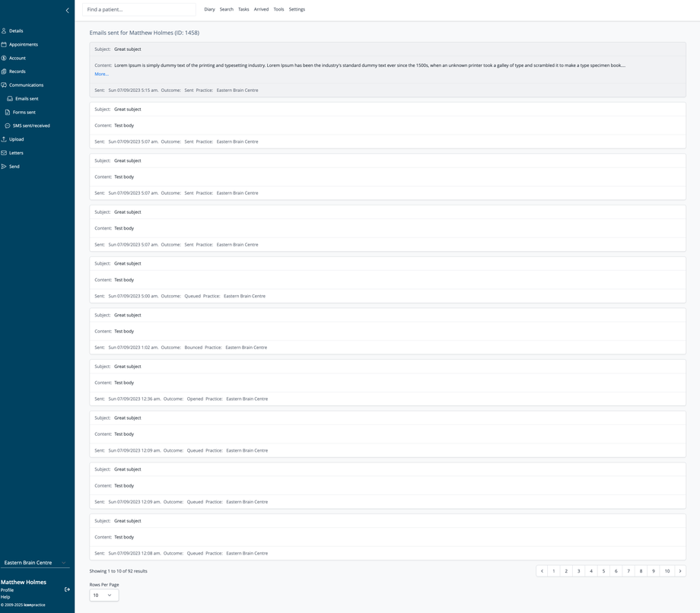The height and width of the screenshot is (613, 700).
Task: Select Letters in the sidebar
Action: coord(16,153)
